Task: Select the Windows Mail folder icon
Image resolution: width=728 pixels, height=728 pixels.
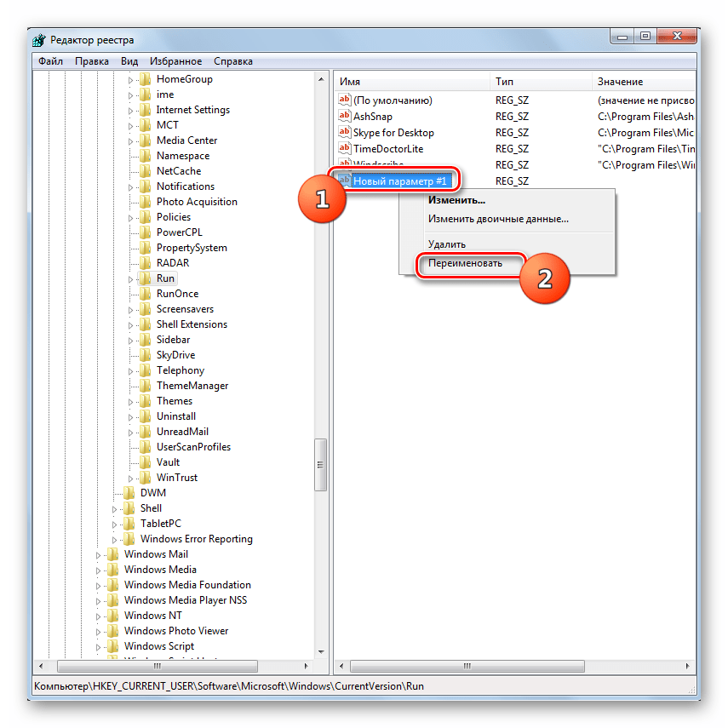Action: pos(113,554)
